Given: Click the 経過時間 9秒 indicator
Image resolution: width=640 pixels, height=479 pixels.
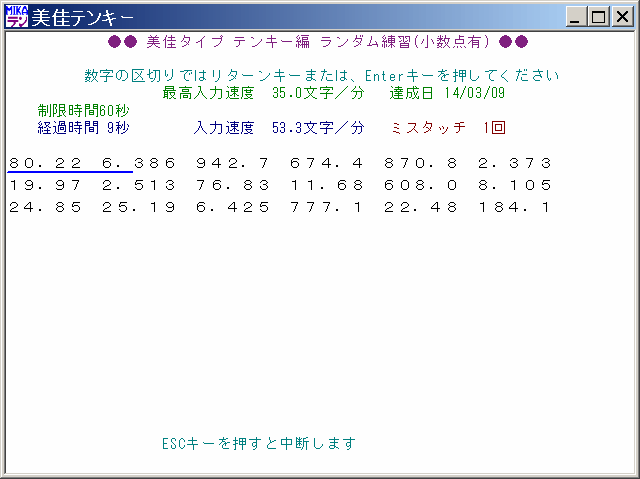Looking at the screenshot, I should coord(84,128).
